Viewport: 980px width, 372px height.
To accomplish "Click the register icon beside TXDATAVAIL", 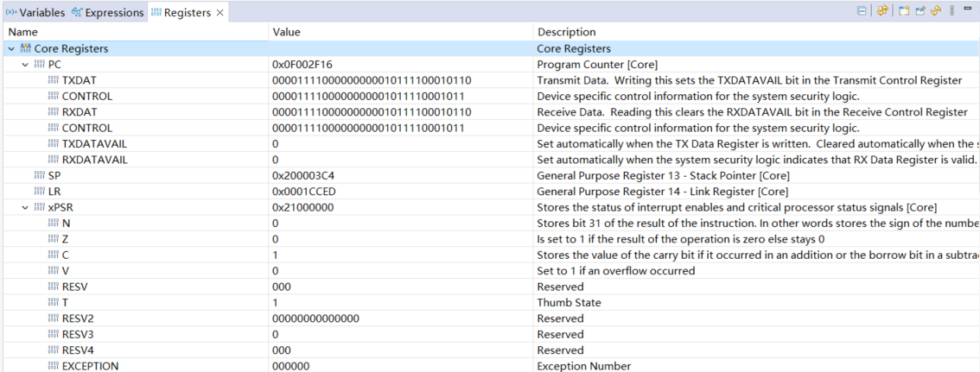I will coord(54,144).
